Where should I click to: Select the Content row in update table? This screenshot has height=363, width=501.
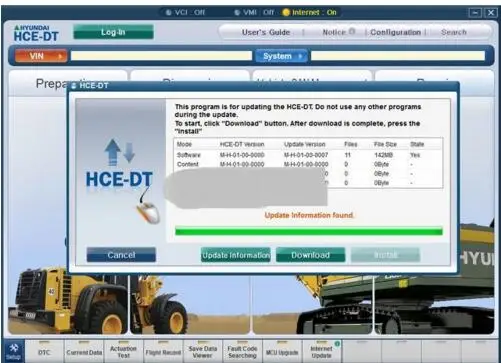click(309, 164)
